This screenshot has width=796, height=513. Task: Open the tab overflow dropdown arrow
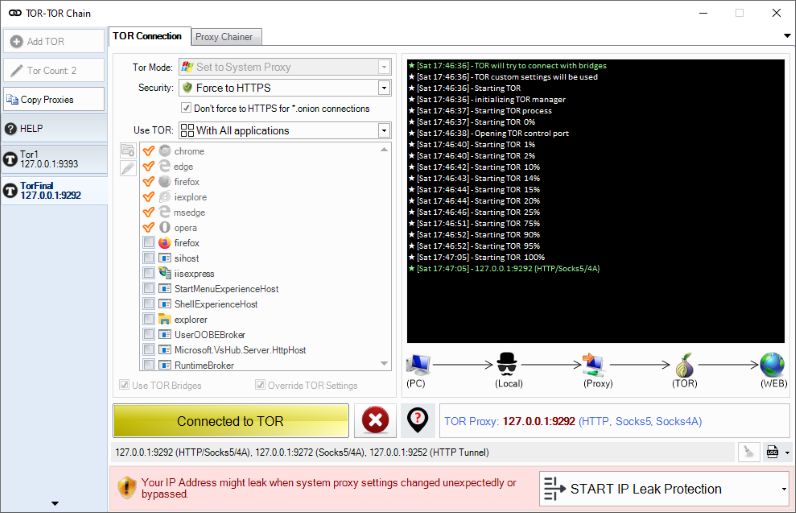pos(787,36)
